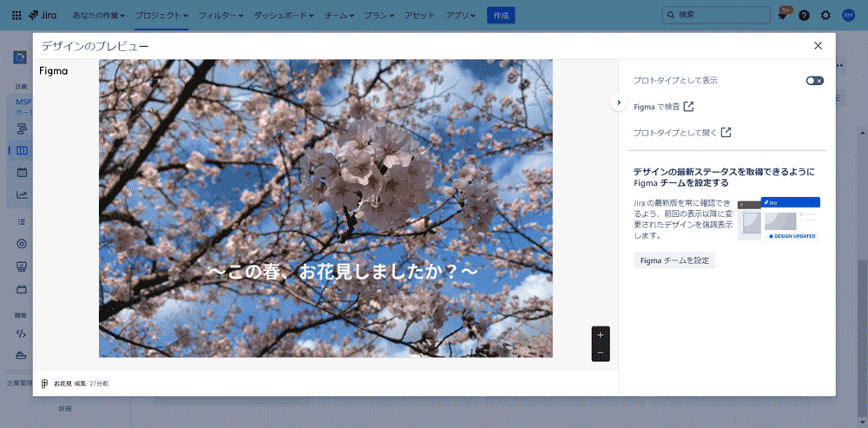
Task: Open calendar icon in left sidebar
Action: (23, 173)
